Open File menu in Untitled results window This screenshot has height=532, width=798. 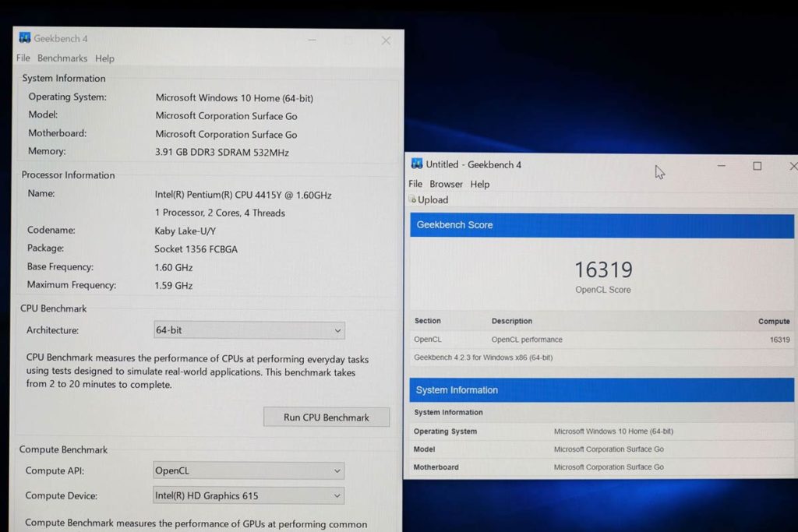[x=415, y=184]
